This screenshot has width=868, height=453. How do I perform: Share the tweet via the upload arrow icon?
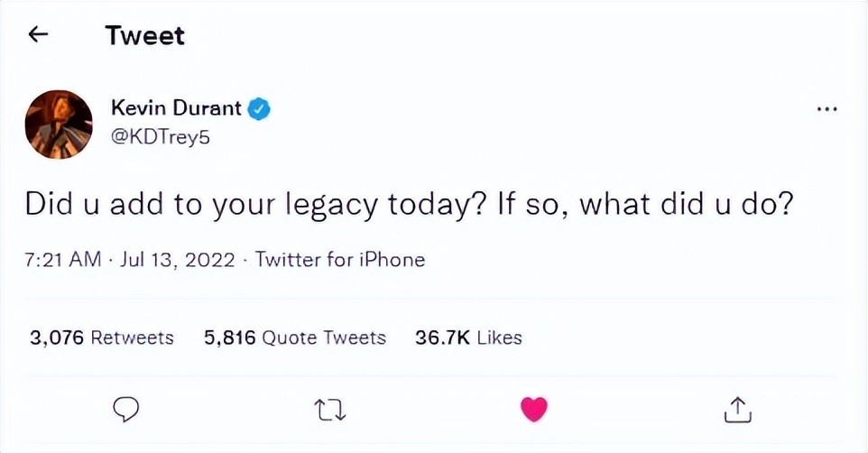click(x=738, y=410)
